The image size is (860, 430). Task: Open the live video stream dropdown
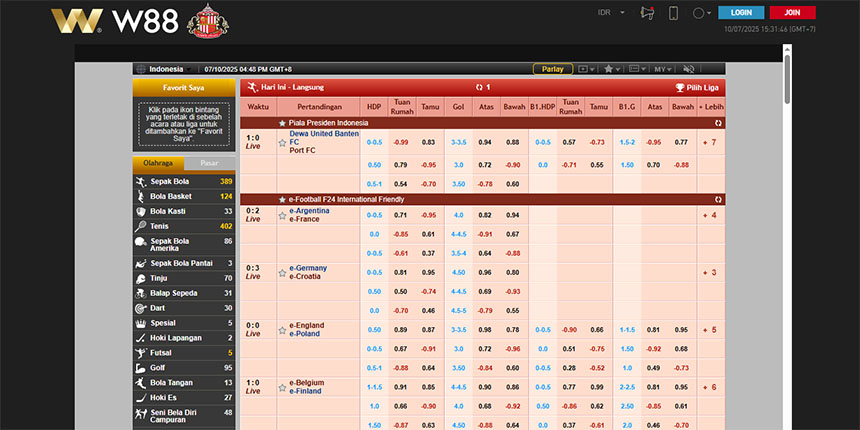tap(586, 69)
